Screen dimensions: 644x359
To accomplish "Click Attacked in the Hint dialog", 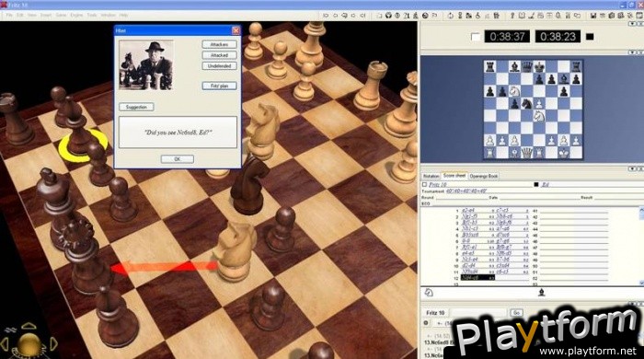I will (219, 55).
